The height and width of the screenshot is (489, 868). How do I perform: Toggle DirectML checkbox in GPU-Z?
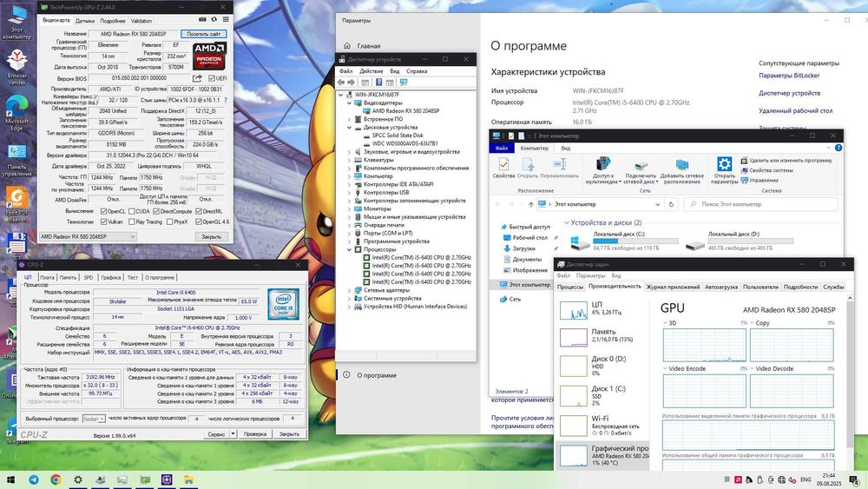(198, 211)
